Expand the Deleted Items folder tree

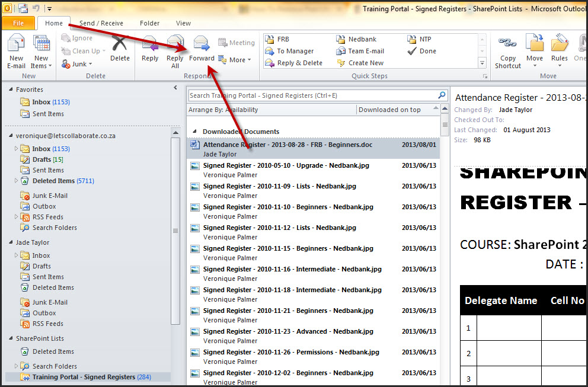coord(17,181)
